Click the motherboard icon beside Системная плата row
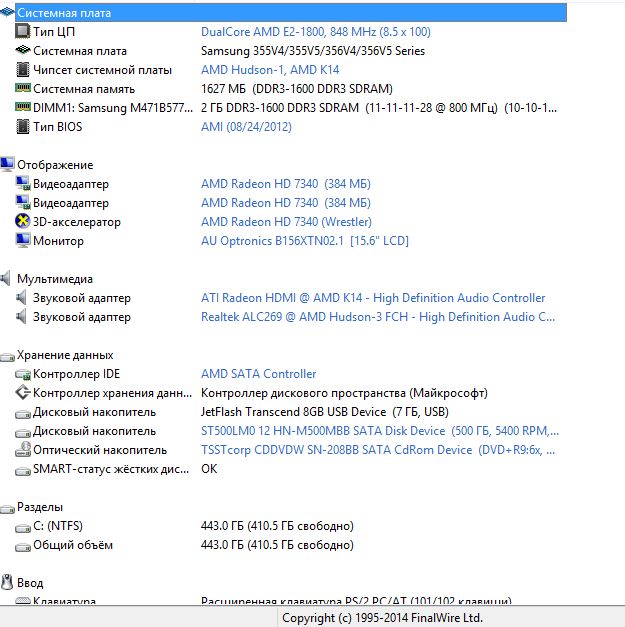 pyautogui.click(x=22, y=50)
